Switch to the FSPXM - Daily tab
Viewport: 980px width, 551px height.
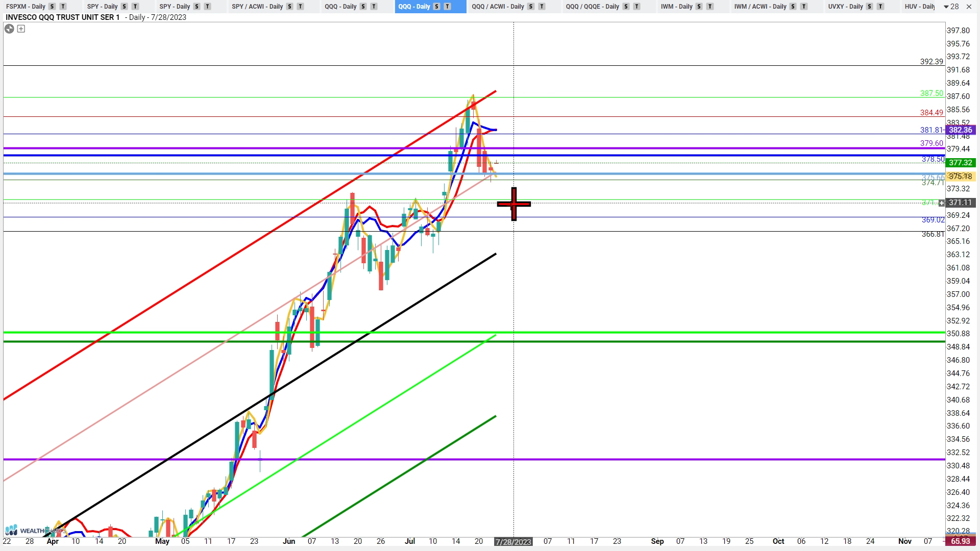[x=26, y=7]
